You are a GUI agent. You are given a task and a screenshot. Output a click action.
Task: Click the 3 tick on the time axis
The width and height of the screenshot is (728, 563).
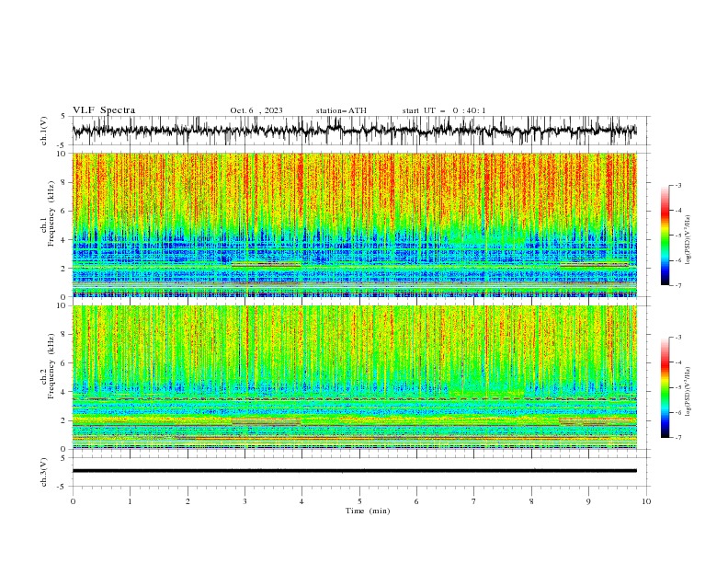[x=245, y=501]
